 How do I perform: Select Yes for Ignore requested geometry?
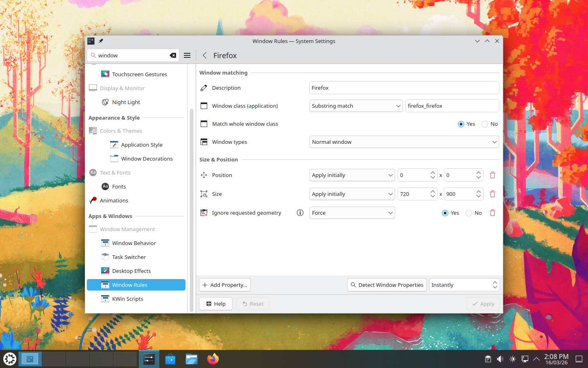tap(450, 213)
